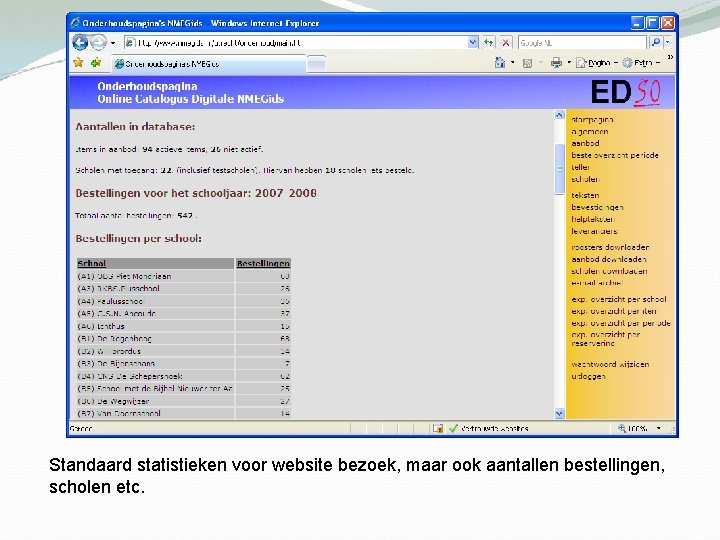Viewport: 720px width, 540px height.
Task: Click the roosters downloaden link
Action: 610,247
